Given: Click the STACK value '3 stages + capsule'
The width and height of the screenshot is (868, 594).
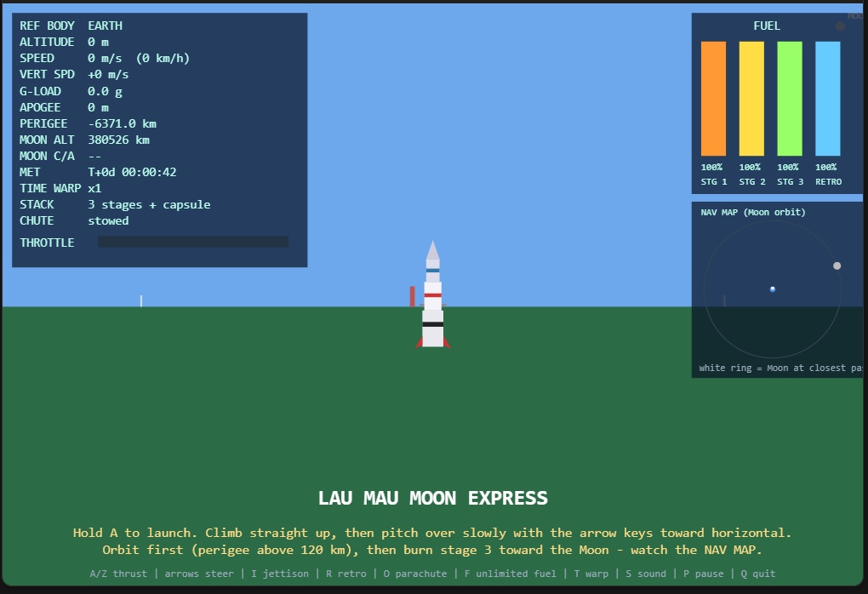Looking at the screenshot, I should tap(149, 205).
